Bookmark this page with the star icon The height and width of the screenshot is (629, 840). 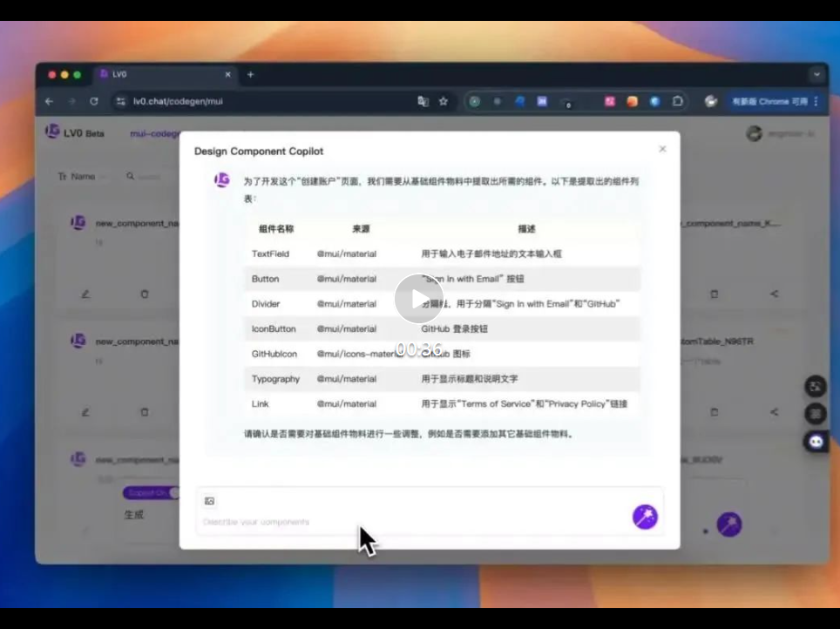point(443,101)
